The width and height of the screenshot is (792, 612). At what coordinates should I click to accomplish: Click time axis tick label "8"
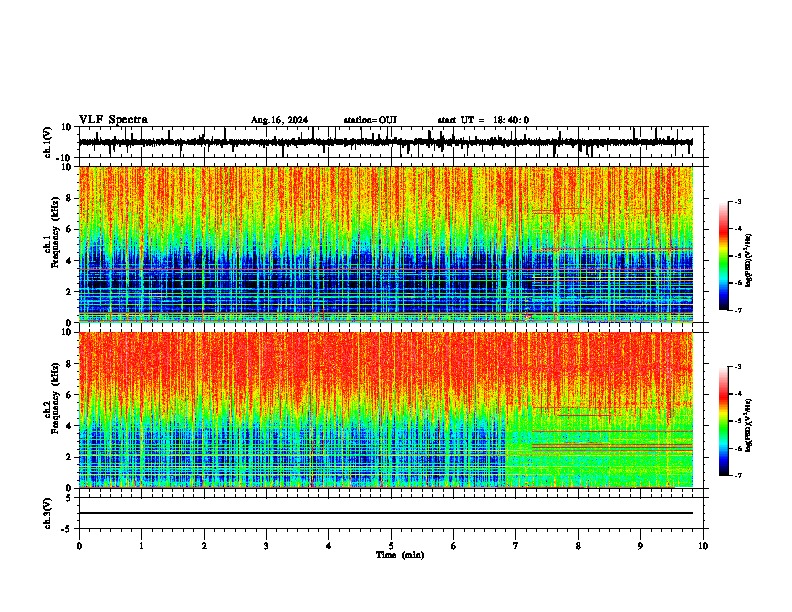coord(578,546)
